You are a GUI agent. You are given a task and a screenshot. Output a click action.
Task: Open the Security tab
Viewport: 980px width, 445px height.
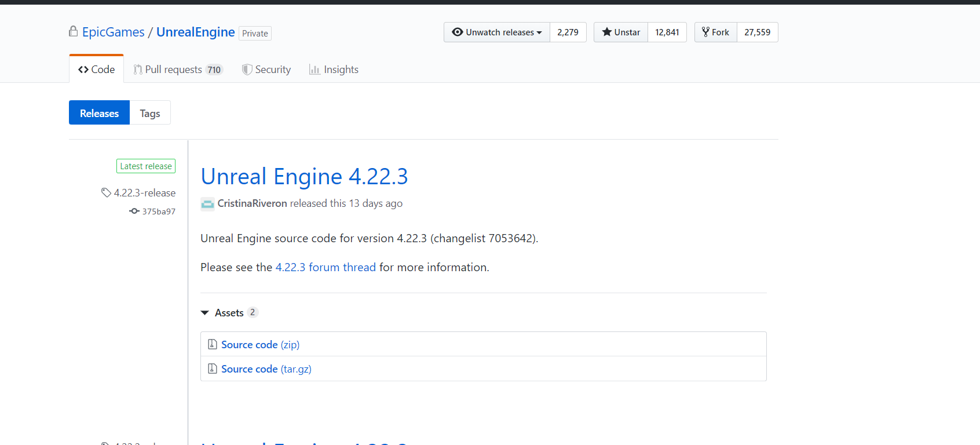coord(266,70)
